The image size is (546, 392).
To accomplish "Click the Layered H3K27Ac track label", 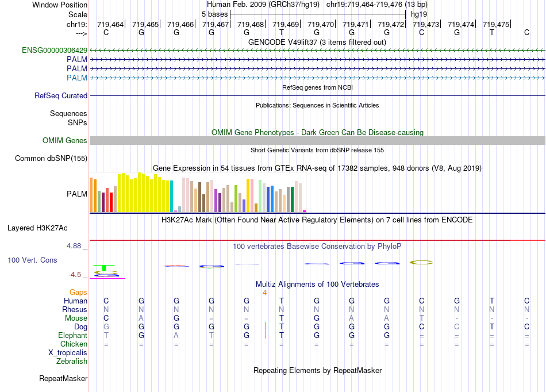I will pos(37,228).
